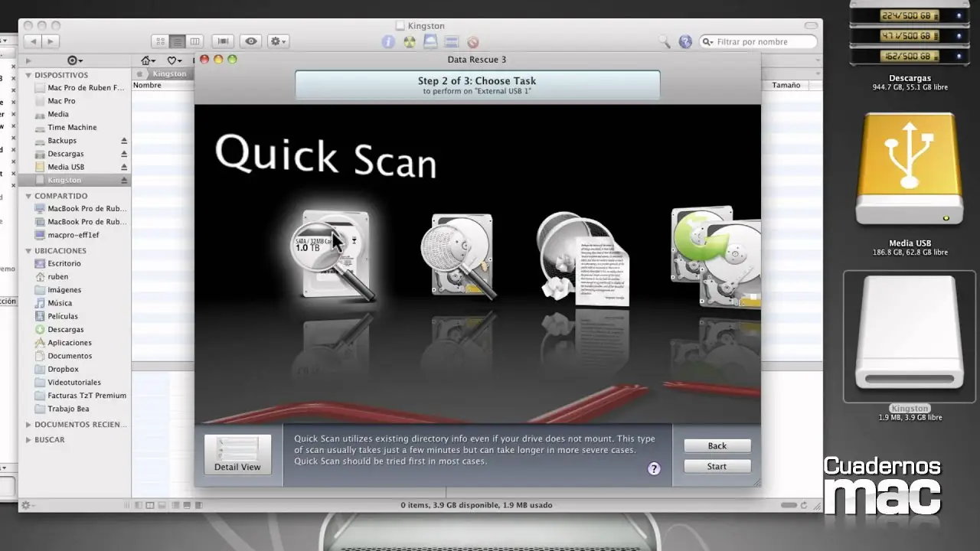
Task: Select the Deep Scan task icon
Action: [x=459, y=256]
